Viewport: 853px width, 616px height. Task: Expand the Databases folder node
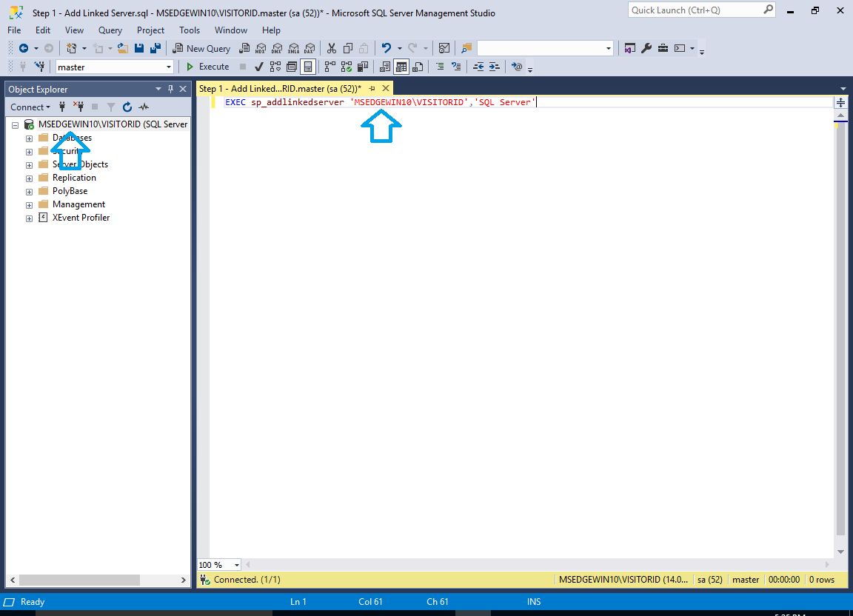29,138
